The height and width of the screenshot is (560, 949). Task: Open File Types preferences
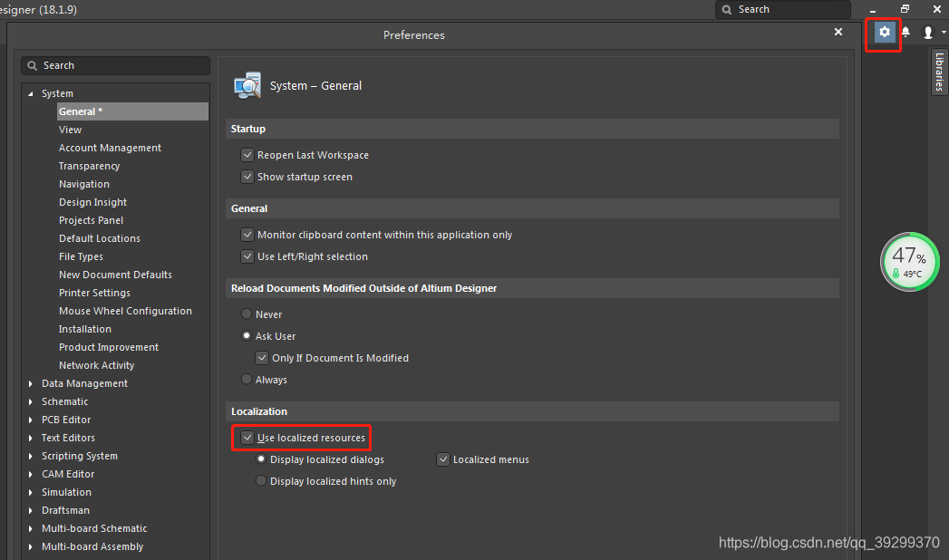81,256
